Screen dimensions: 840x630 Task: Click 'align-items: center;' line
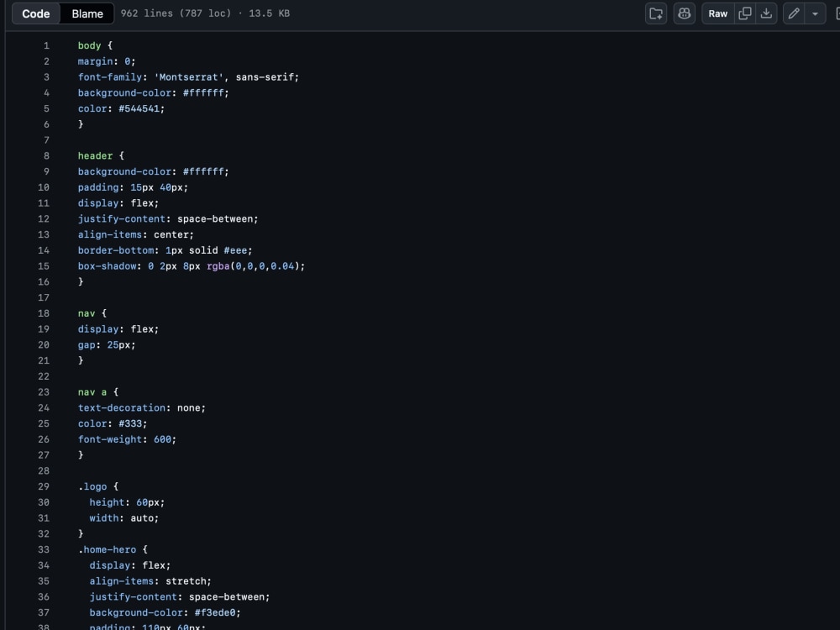[135, 234]
